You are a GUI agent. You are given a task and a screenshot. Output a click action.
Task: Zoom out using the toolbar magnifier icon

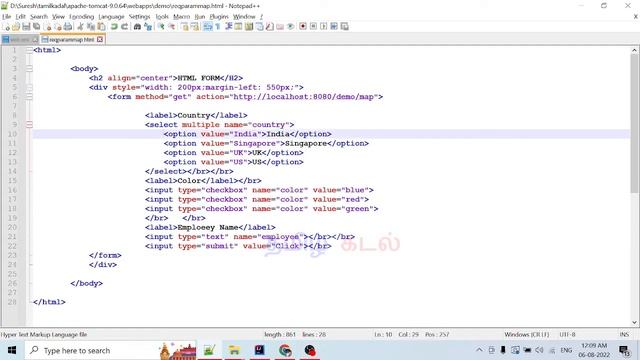(x=171, y=27)
